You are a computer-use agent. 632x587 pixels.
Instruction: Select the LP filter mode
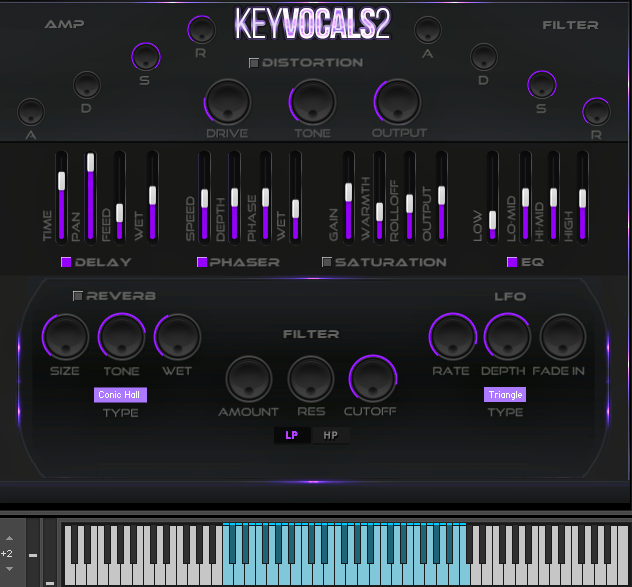pos(292,435)
